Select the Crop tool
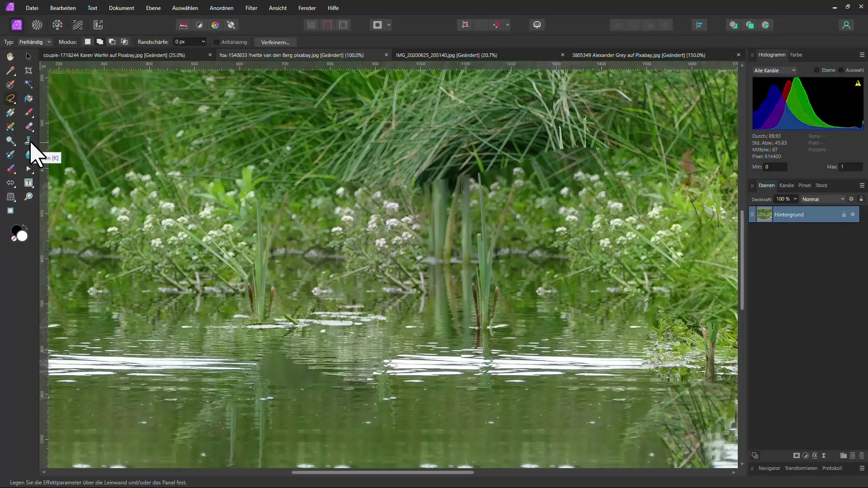Viewport: 868px width, 488px height. pyautogui.click(x=28, y=70)
